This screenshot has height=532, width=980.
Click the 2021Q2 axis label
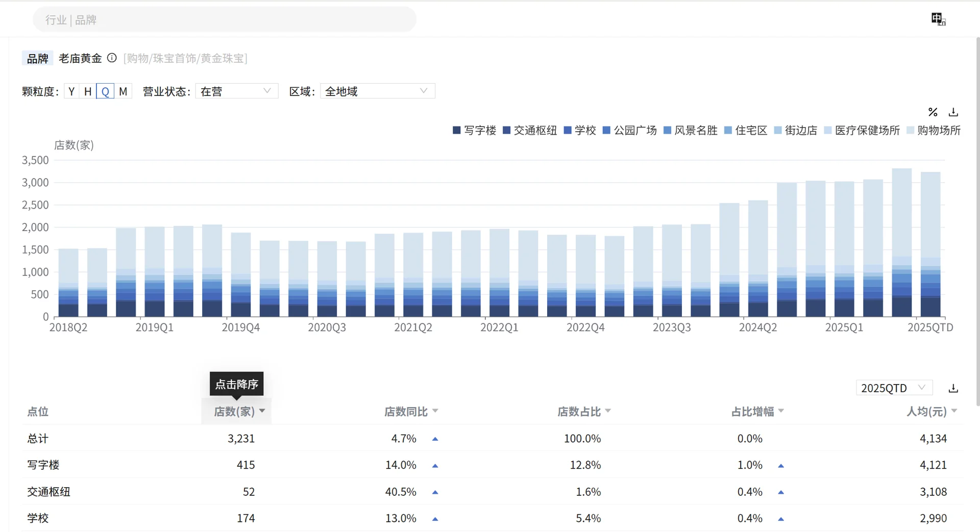click(413, 327)
